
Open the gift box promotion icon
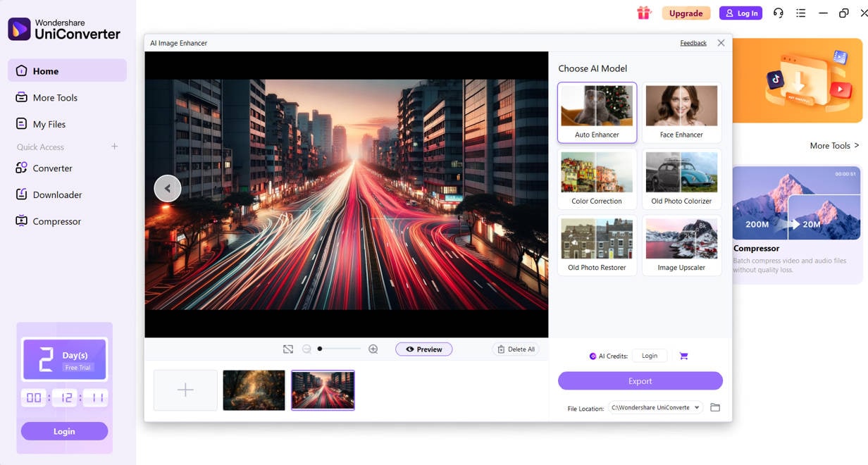point(643,13)
